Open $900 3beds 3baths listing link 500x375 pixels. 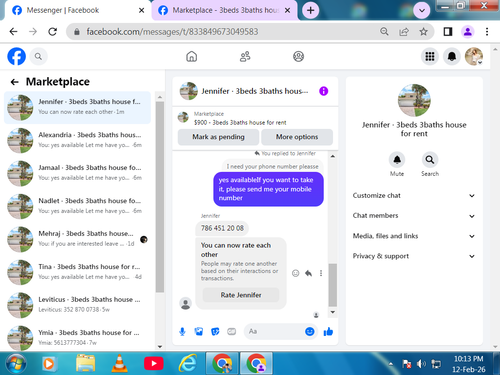(240, 122)
